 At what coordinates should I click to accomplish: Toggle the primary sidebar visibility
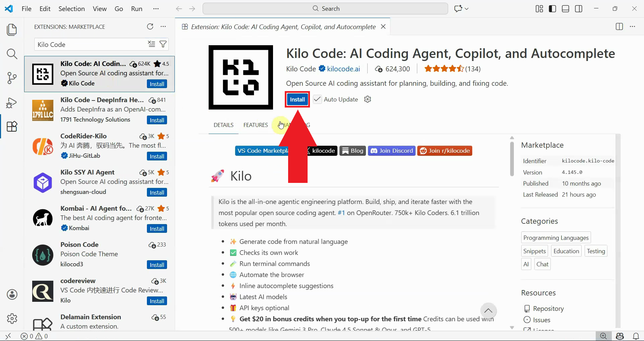coord(552,8)
